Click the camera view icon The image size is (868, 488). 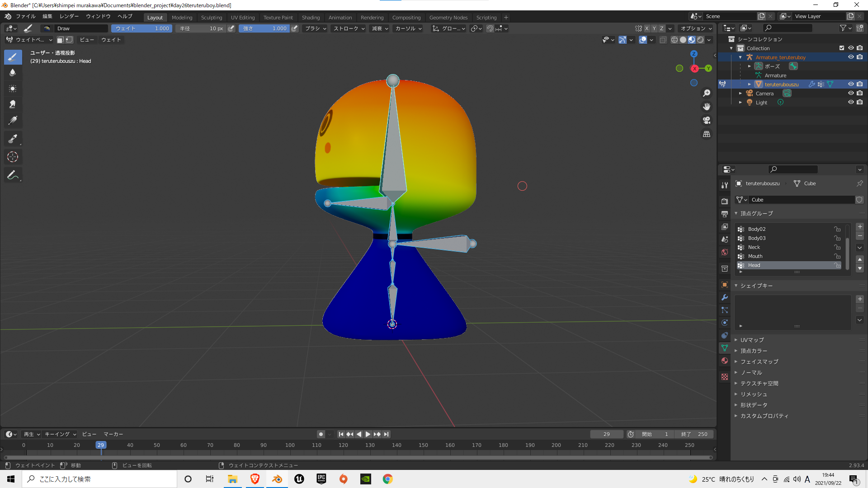pyautogui.click(x=707, y=120)
